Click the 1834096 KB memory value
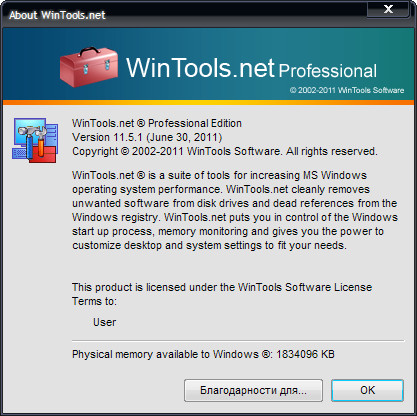Image resolution: width=417 pixels, height=416 pixels. 305,354
